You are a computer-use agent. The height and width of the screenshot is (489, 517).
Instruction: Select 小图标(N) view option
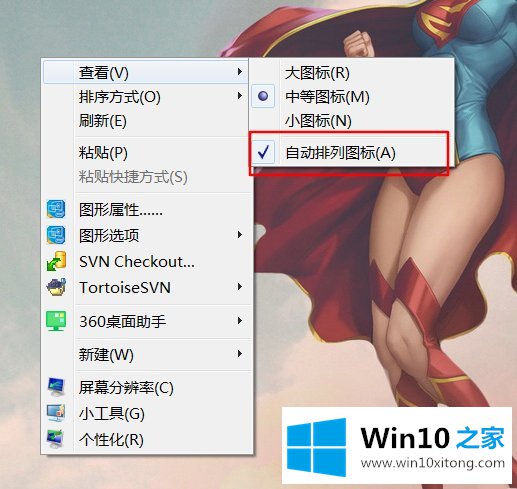click(352, 121)
